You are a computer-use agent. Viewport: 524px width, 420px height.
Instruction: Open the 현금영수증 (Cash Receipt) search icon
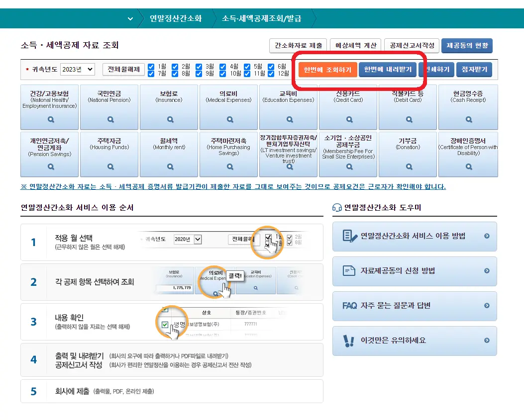click(x=468, y=119)
